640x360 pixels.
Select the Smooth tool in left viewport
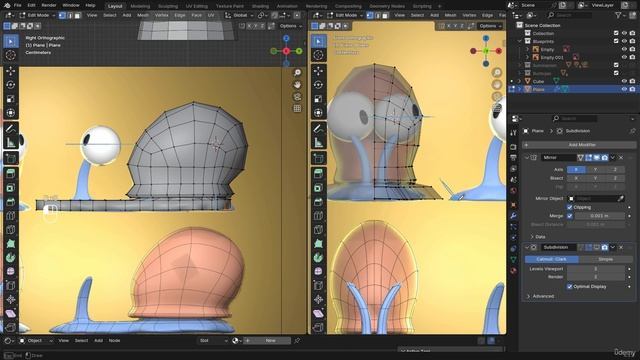[x=11, y=271]
